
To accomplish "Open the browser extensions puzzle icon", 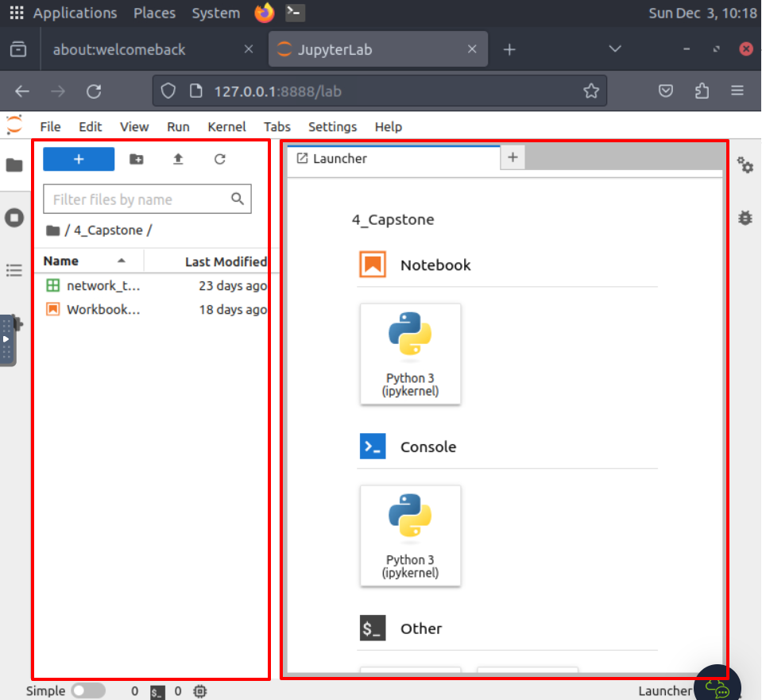I will [x=702, y=91].
